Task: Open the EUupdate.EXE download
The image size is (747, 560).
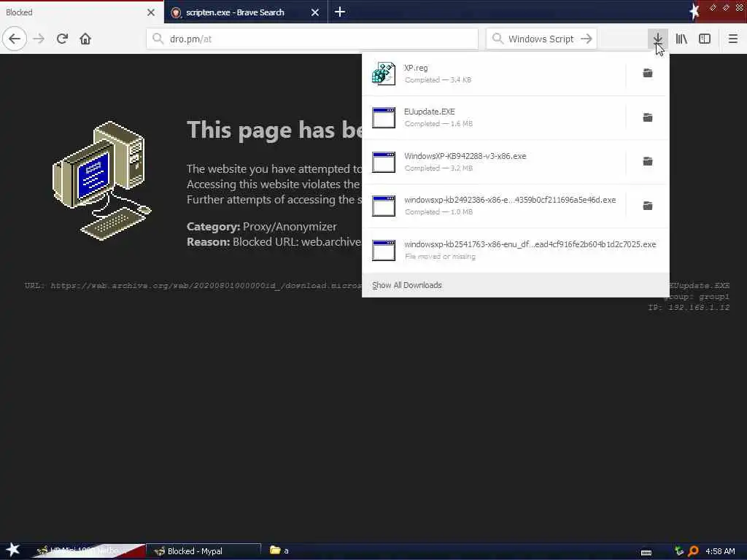Action: coord(493,117)
